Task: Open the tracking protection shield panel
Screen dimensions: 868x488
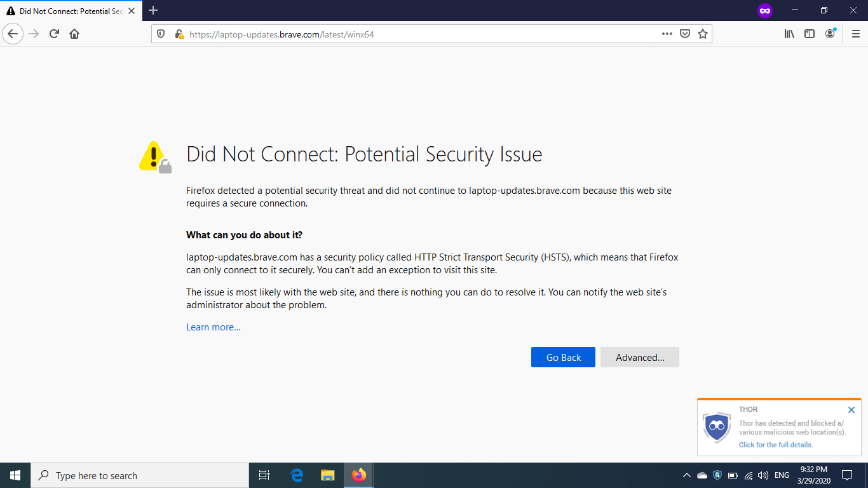Action: 161,34
